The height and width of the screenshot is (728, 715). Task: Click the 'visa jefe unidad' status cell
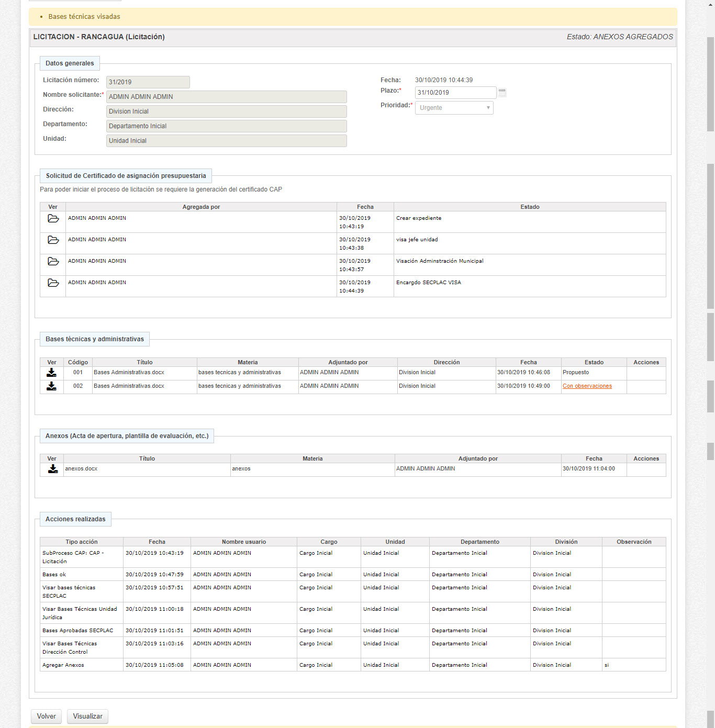coord(530,243)
